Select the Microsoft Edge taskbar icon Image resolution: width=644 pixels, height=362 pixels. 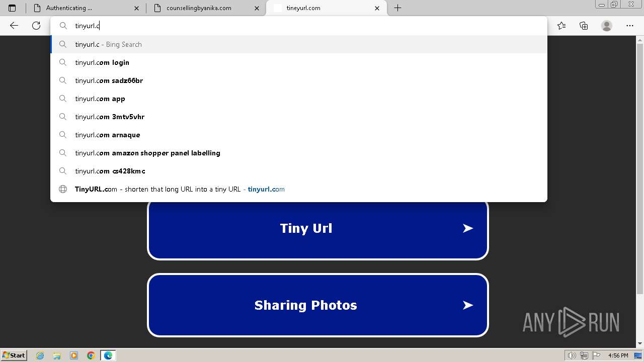pyautogui.click(x=108, y=355)
